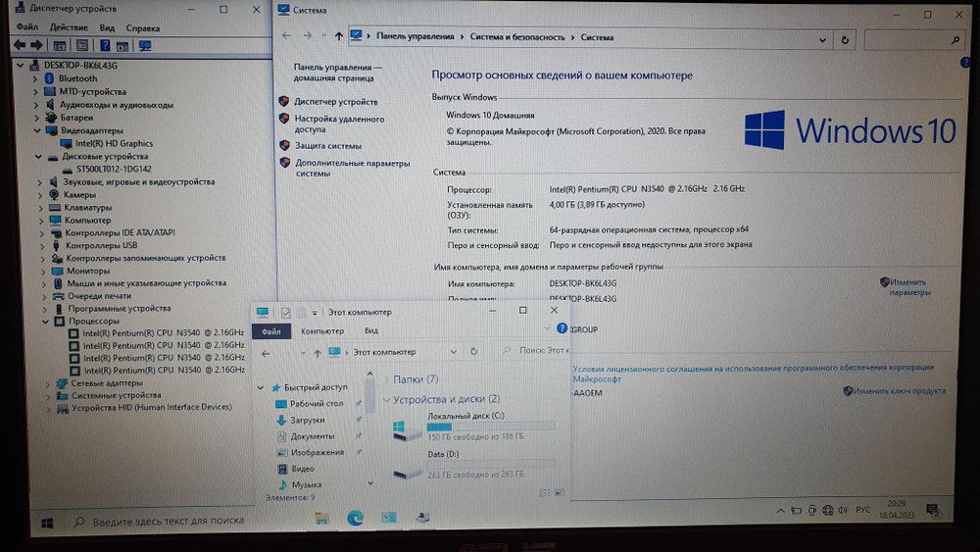Click help icon in Этот компьютер window
Viewport: 980px width, 552px height.
562,328
